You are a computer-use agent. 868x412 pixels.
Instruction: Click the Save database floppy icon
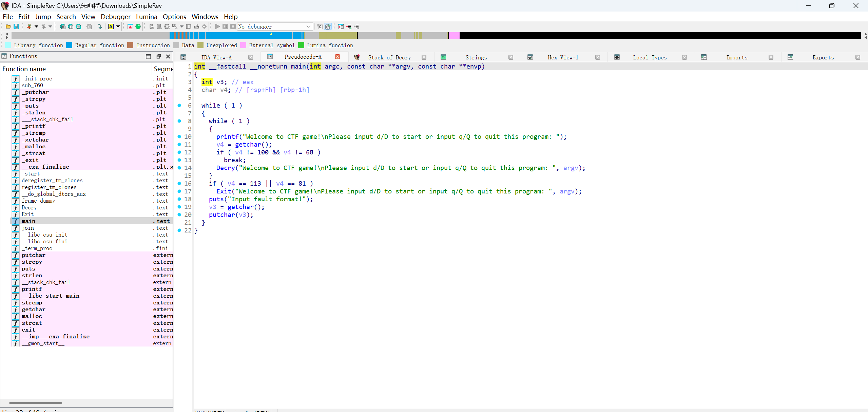coord(16,26)
